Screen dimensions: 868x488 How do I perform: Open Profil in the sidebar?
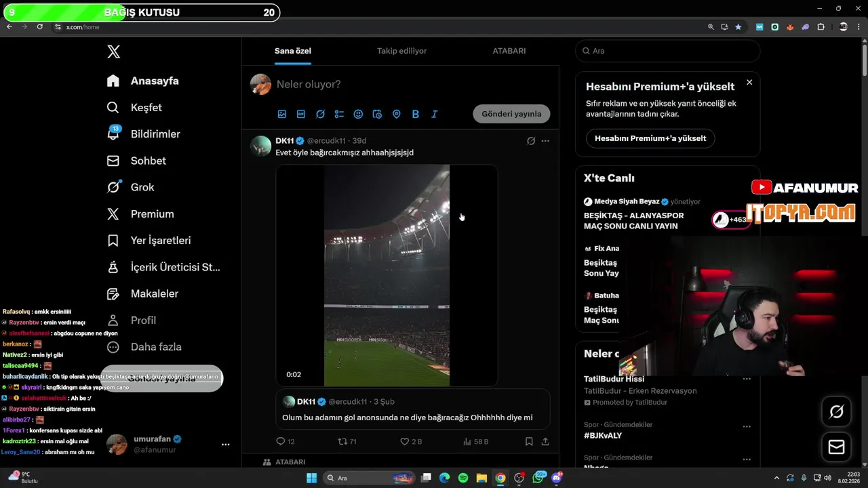pos(132,320)
